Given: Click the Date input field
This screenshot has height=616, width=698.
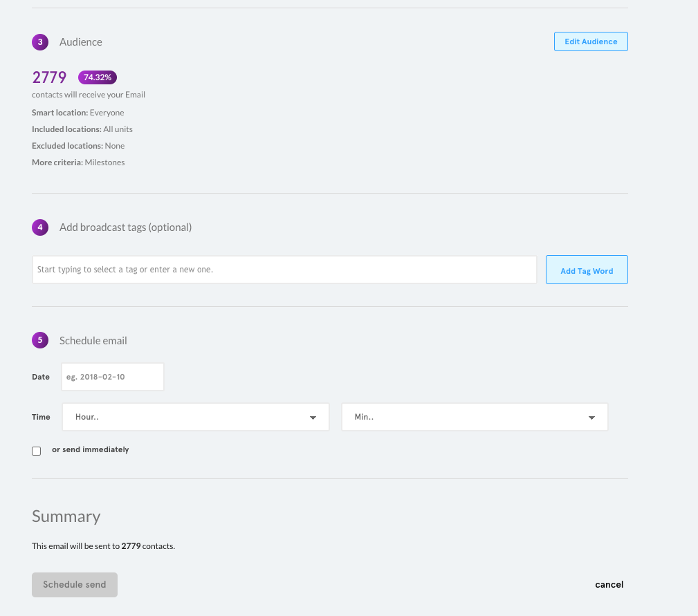Looking at the screenshot, I should click(x=113, y=377).
